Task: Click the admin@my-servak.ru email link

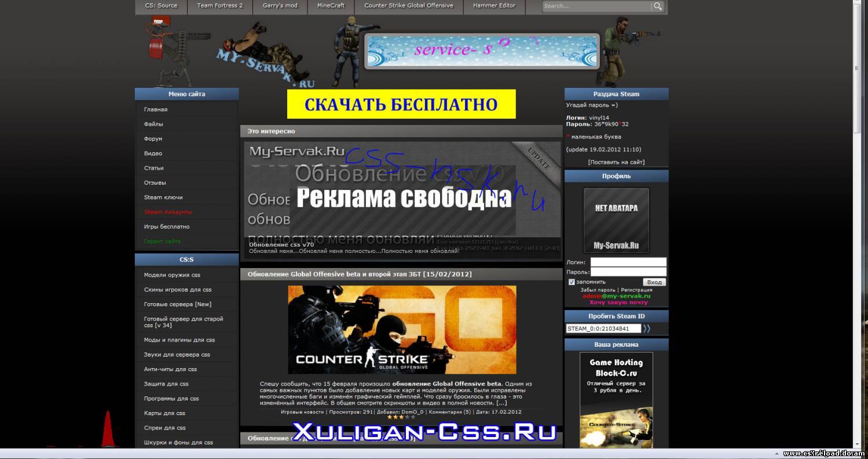Action: click(x=616, y=296)
